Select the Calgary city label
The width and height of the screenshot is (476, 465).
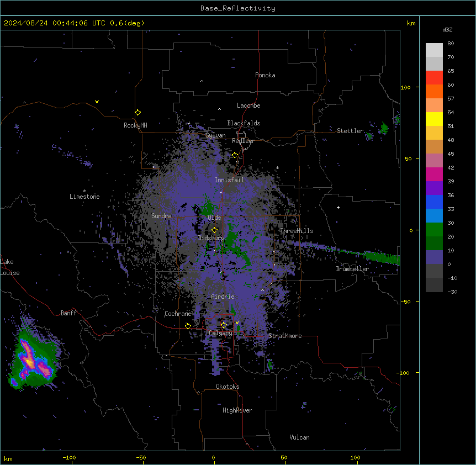coord(220,333)
